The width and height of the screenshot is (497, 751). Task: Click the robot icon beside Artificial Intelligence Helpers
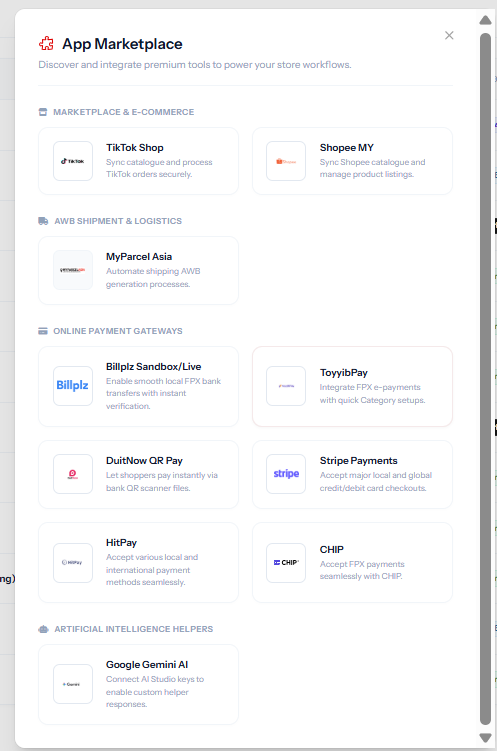(x=43, y=629)
